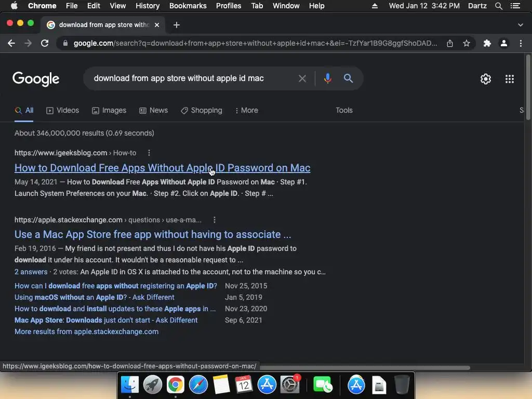532x399 pixels.
Task: Click the horizontal page scrollbar
Action: [x=365, y=367]
